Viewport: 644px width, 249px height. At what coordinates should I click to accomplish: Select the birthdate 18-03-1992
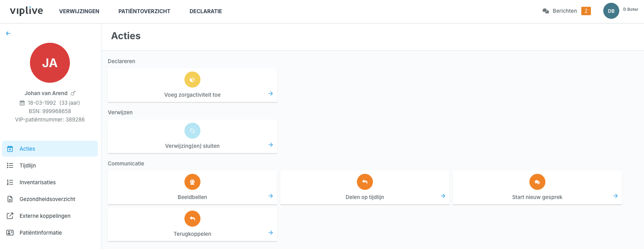(x=42, y=103)
